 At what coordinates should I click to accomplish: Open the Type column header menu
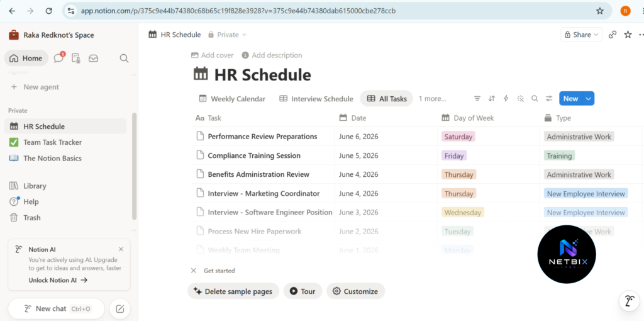[591, 118]
